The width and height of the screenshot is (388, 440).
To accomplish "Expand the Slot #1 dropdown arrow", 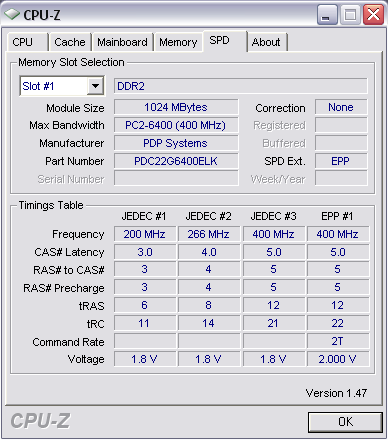I will [96, 86].
